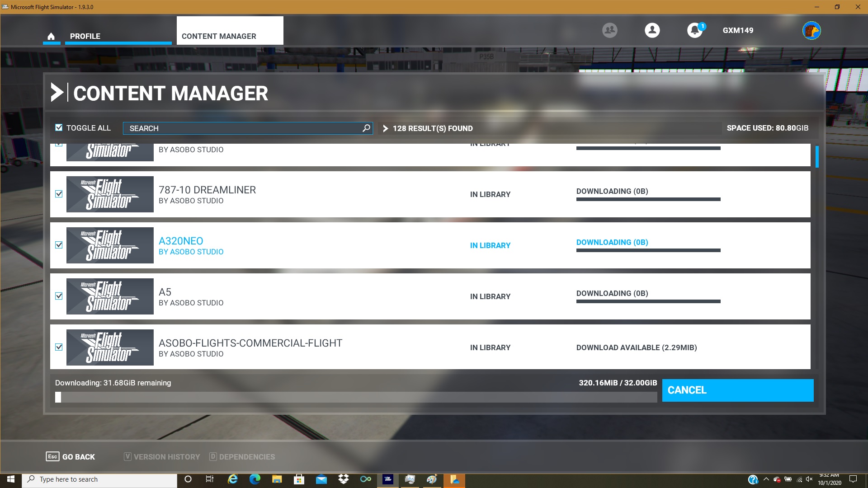Open File Explorer from taskbar
Viewport: 868px width, 488px height.
(277, 479)
